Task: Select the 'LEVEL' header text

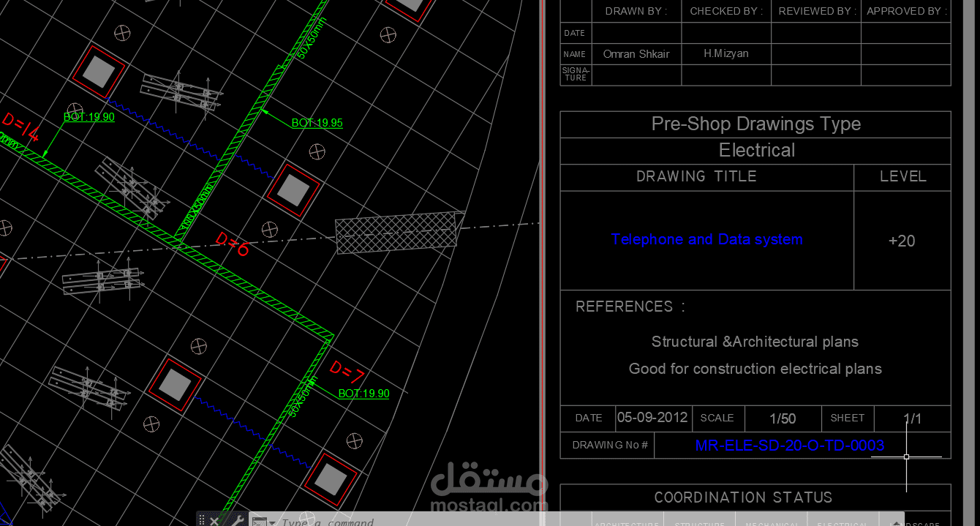Action: click(902, 176)
